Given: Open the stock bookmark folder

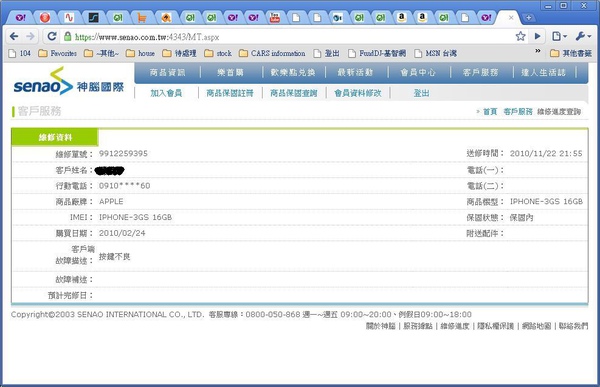Looking at the screenshot, I should 218,53.
